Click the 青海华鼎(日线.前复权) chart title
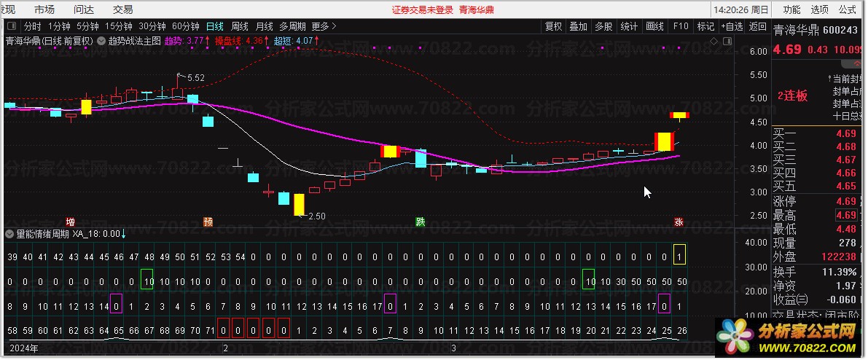The height and width of the screenshot is (360, 868). point(50,40)
